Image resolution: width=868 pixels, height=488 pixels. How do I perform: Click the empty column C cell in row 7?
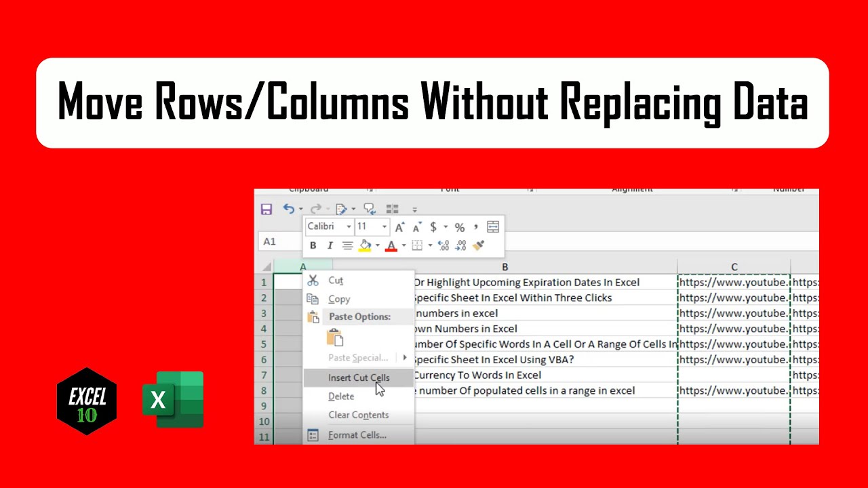pos(734,375)
